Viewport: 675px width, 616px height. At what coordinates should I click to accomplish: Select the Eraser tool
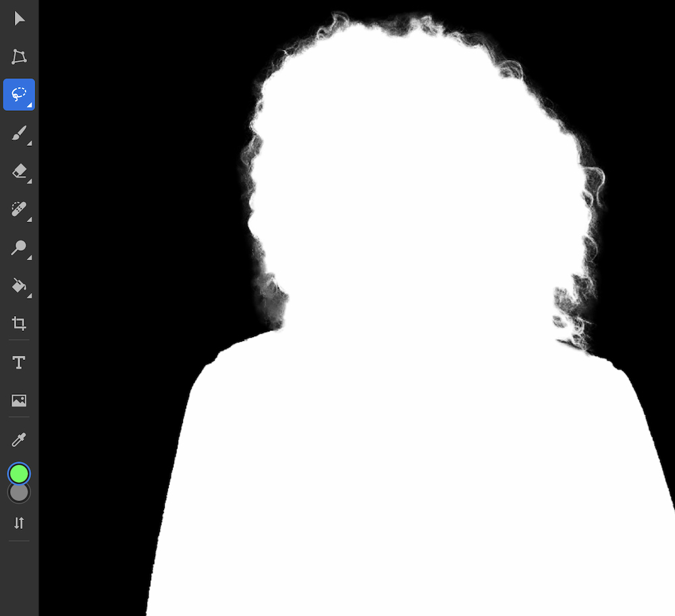tap(19, 171)
